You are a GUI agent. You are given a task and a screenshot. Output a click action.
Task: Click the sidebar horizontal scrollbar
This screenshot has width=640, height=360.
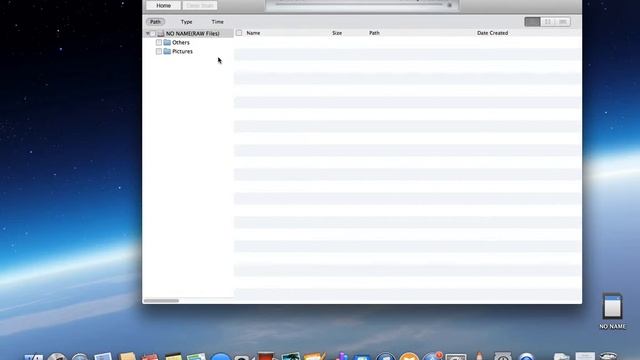(161, 301)
